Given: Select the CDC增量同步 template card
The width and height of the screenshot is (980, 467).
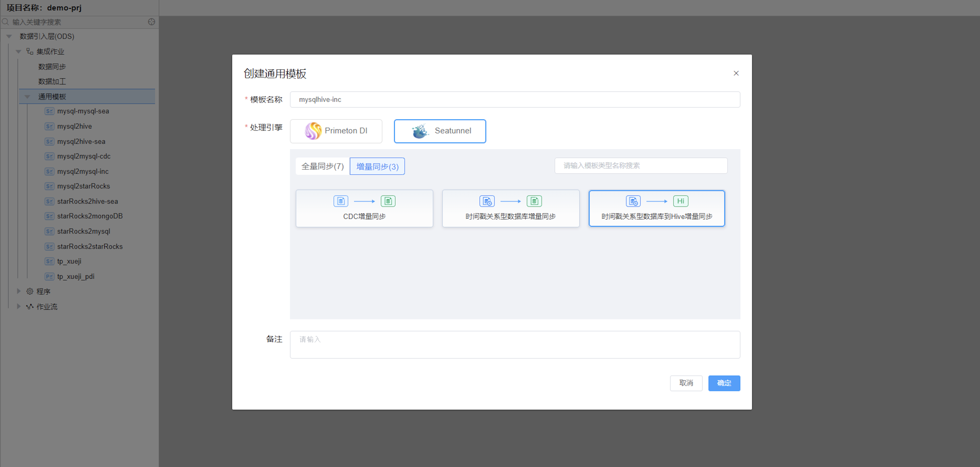Looking at the screenshot, I should click(x=364, y=208).
